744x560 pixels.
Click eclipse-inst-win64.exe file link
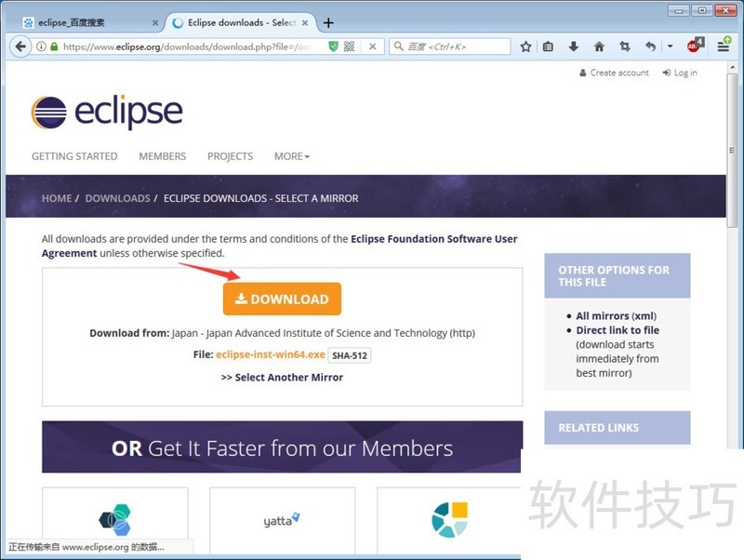coord(271,354)
